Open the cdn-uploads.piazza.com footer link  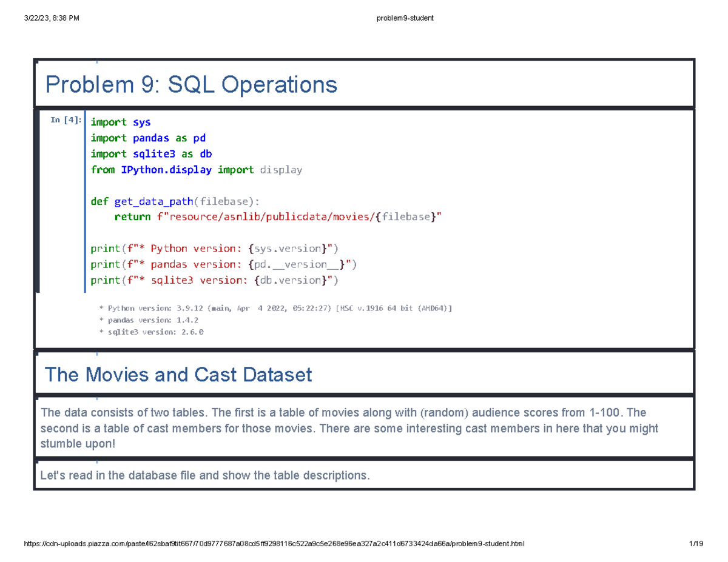(273, 543)
